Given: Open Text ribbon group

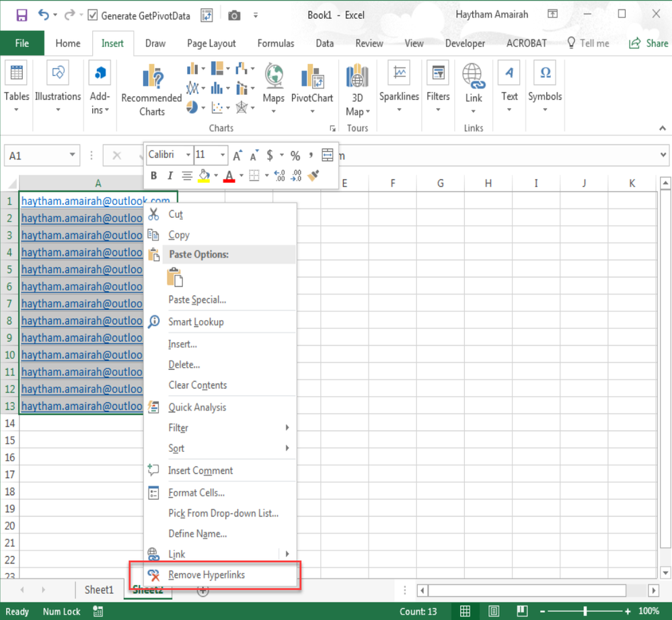Looking at the screenshot, I should click(x=509, y=88).
